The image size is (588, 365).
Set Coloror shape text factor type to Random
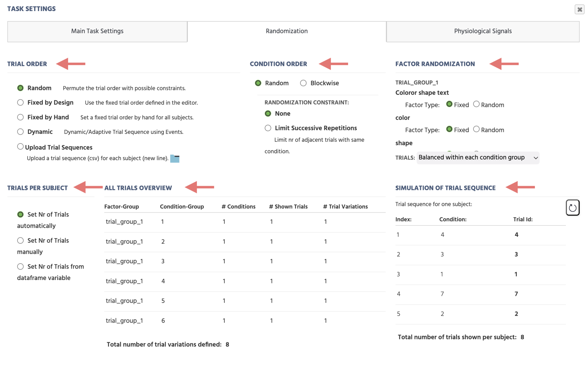click(x=477, y=105)
